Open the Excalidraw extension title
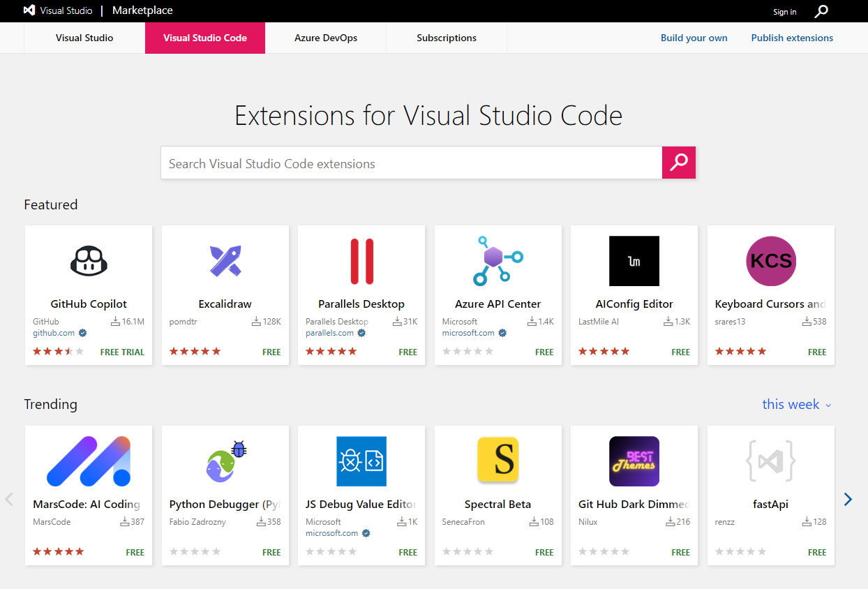868x589 pixels. [225, 304]
